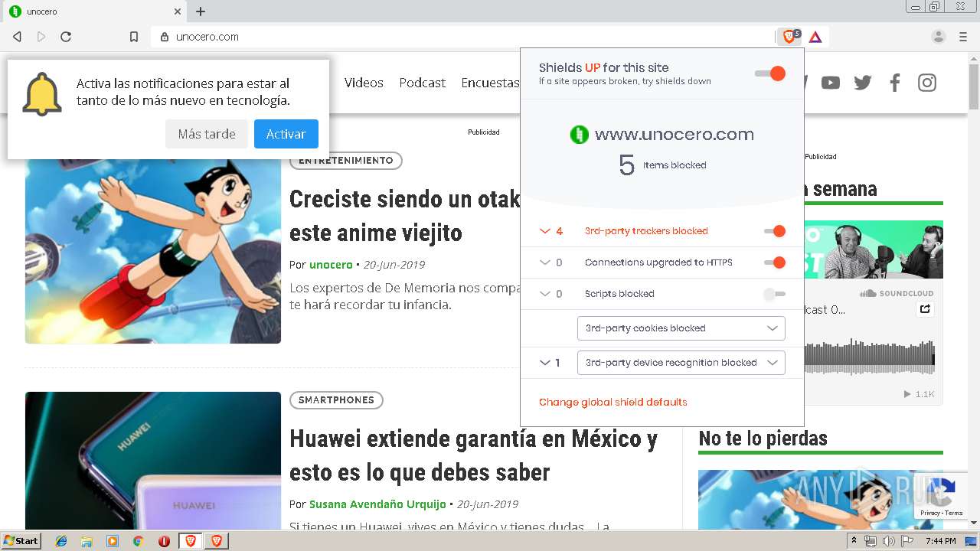This screenshot has height=551, width=980.
Task: Open Change global shield defaults link
Action: point(613,402)
